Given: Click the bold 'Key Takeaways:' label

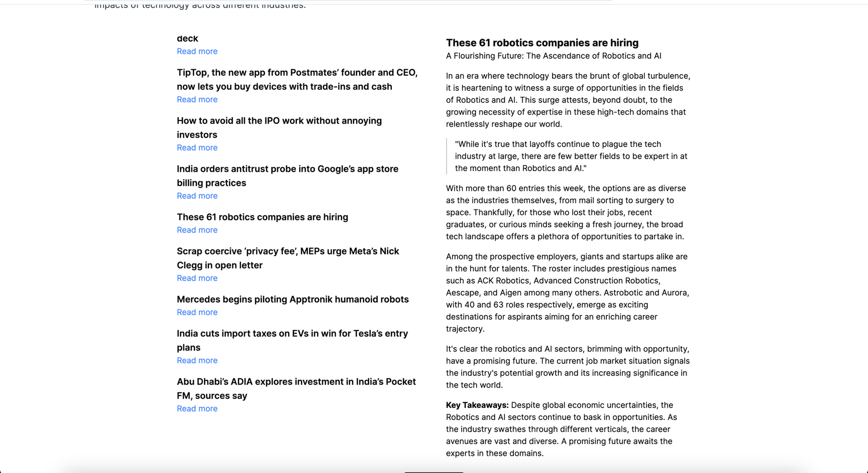Looking at the screenshot, I should pyautogui.click(x=477, y=405).
